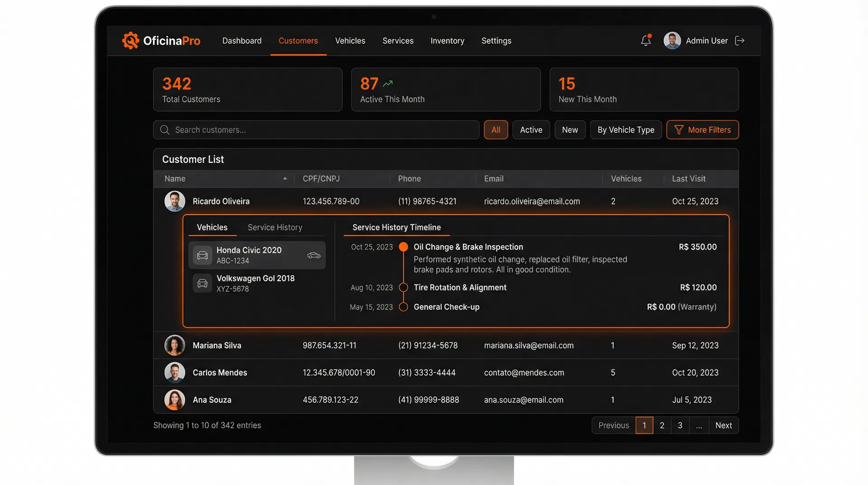Expand the Mariana Silva customer row
Viewport: 868px width, 485px height.
pyautogui.click(x=217, y=346)
